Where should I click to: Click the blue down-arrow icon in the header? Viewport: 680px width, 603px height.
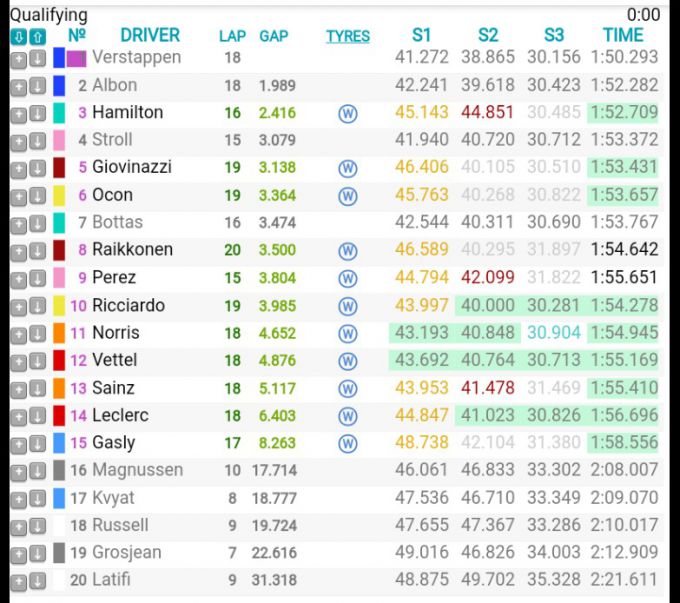coord(19,36)
